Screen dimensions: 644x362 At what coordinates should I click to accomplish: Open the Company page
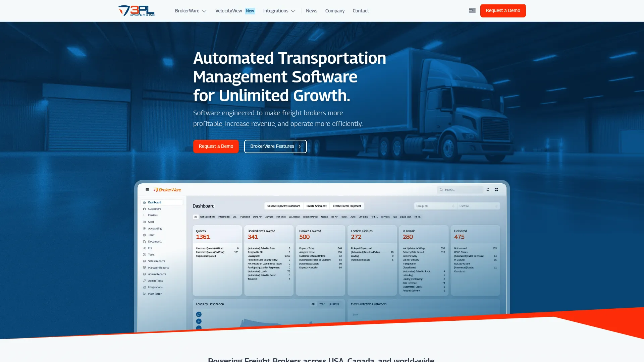tap(335, 11)
